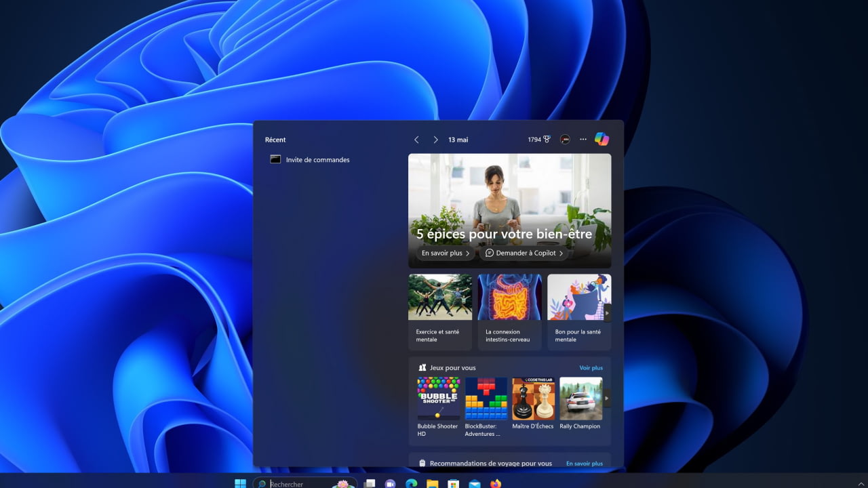Image resolution: width=868 pixels, height=488 pixels.
Task: Click the user profile avatar
Action: [565, 140]
